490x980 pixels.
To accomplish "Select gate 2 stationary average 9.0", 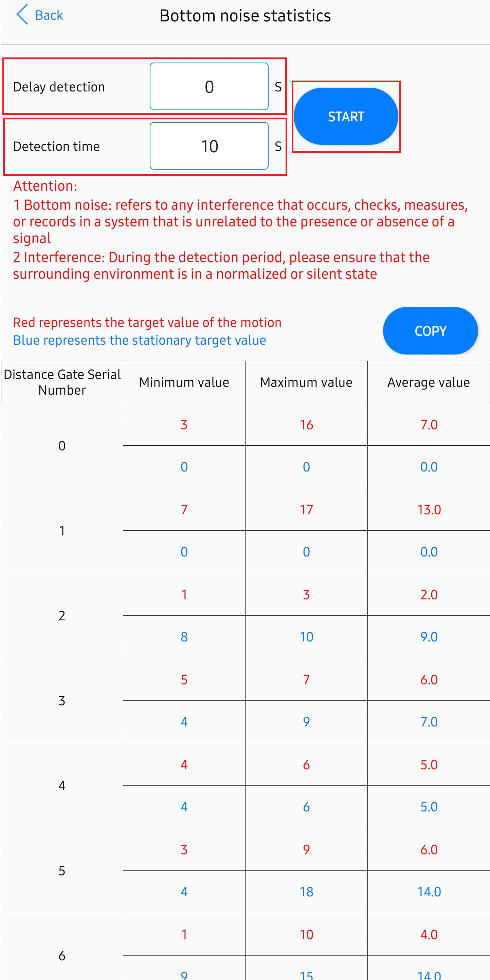I will [x=429, y=637].
